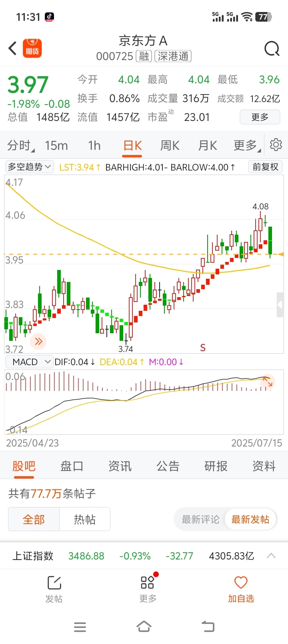Viewport: 288px width, 644px height.
Task: Tap the LST:3.94 indicator value
Action: click(80, 167)
